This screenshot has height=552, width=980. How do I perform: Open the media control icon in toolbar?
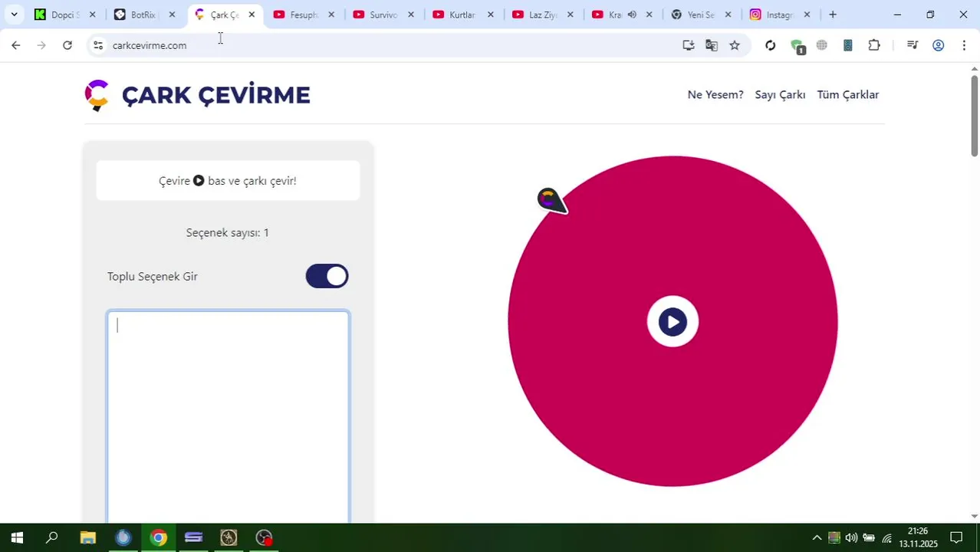[912, 45]
